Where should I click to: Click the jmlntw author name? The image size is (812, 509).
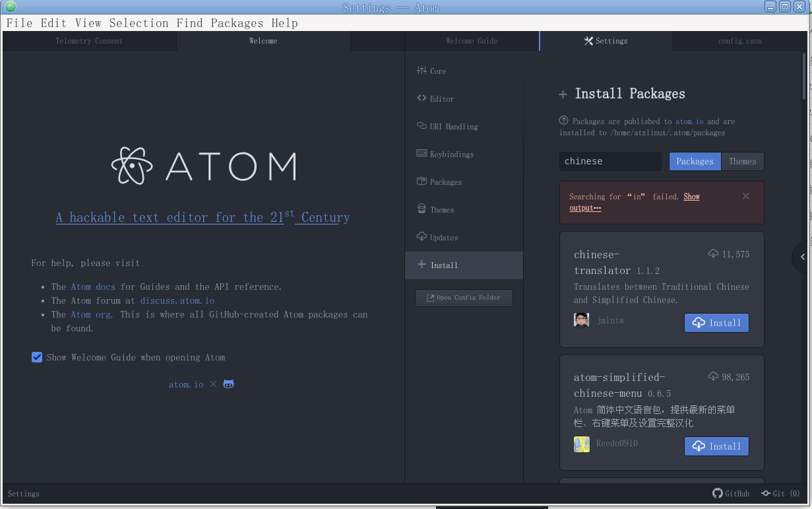610,321
